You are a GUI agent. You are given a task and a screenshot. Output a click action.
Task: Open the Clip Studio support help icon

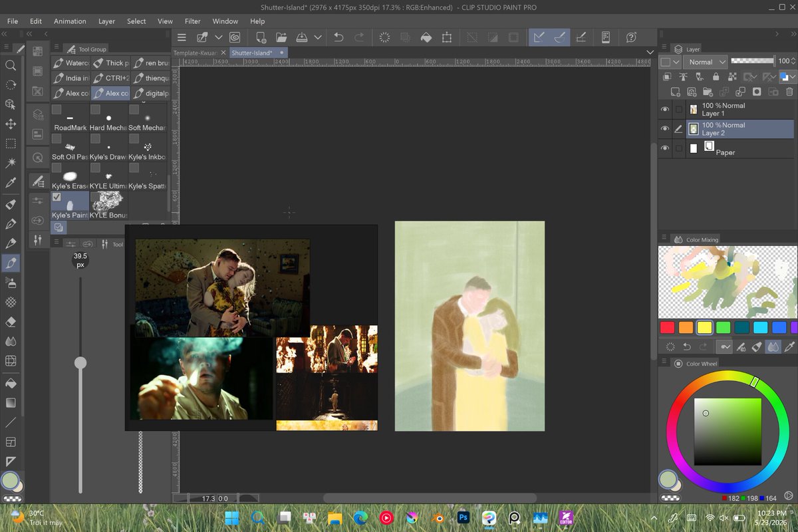631,38
